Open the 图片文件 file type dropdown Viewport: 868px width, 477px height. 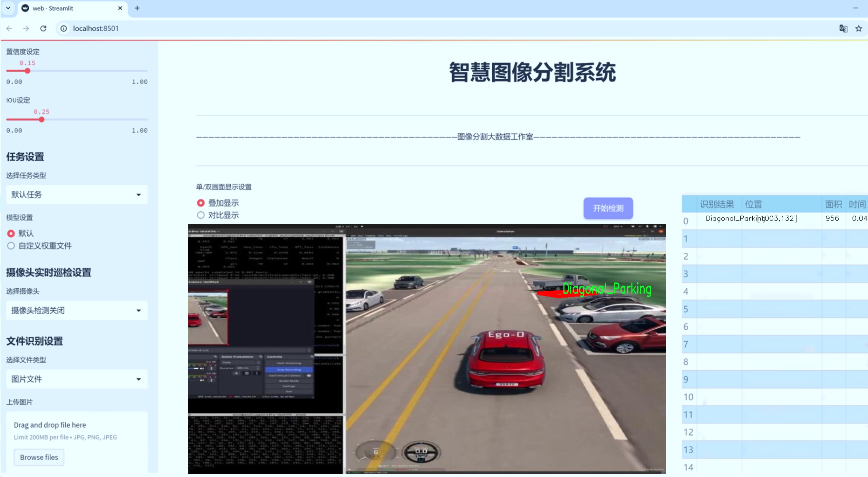pos(77,379)
